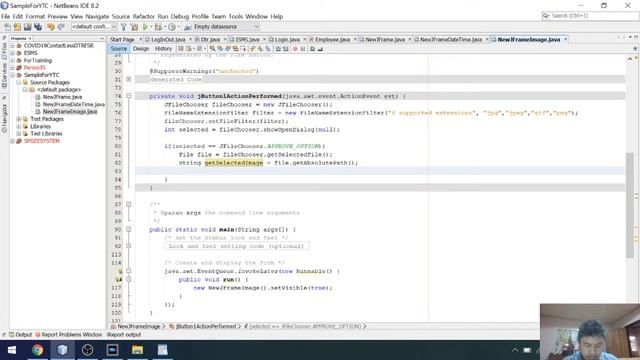This screenshot has height=360, width=640.
Task: Click the Build Project hammer icon
Action: tap(124, 27)
